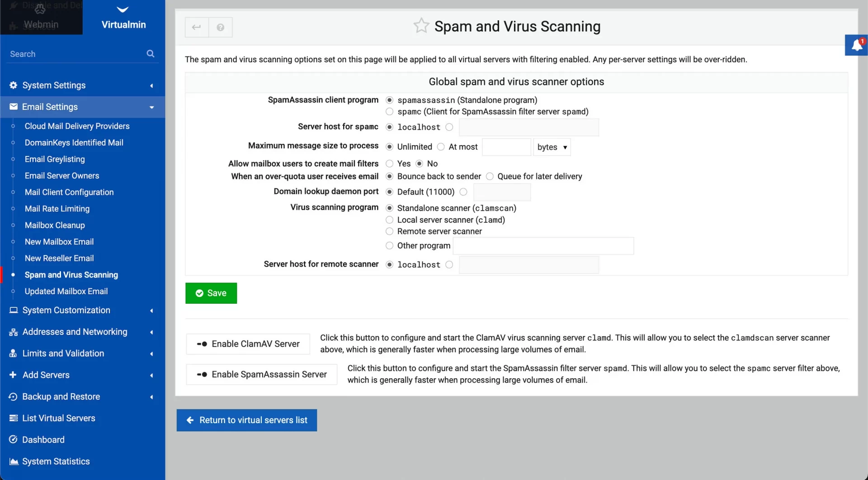Open Cloud Mail Delivery Providers page

[77, 126]
